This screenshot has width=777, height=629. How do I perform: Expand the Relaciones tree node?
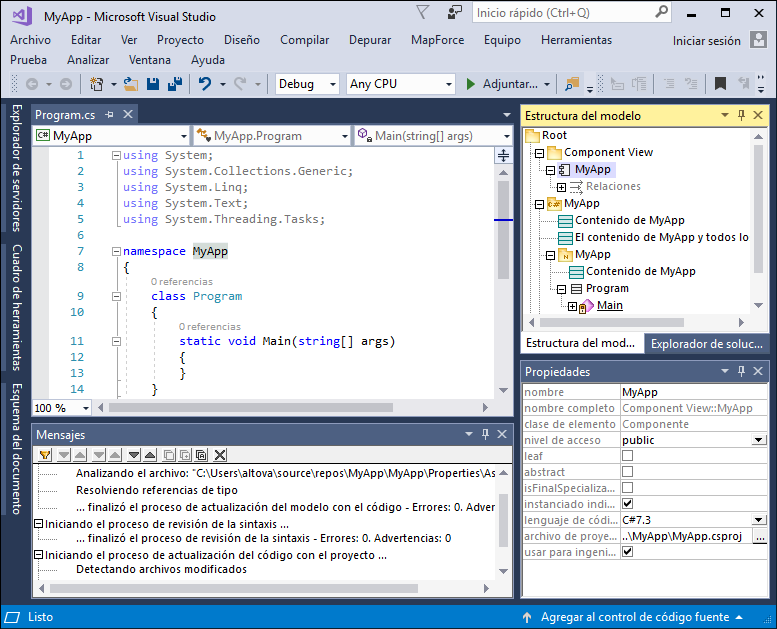562,187
